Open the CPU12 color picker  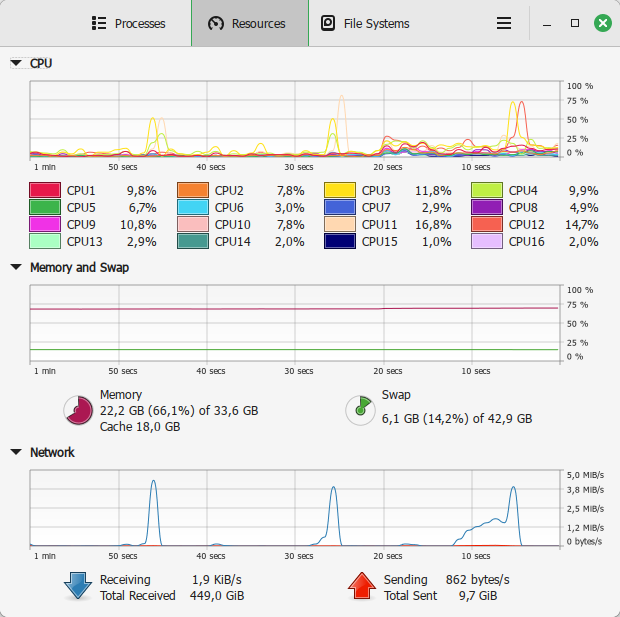(487, 224)
